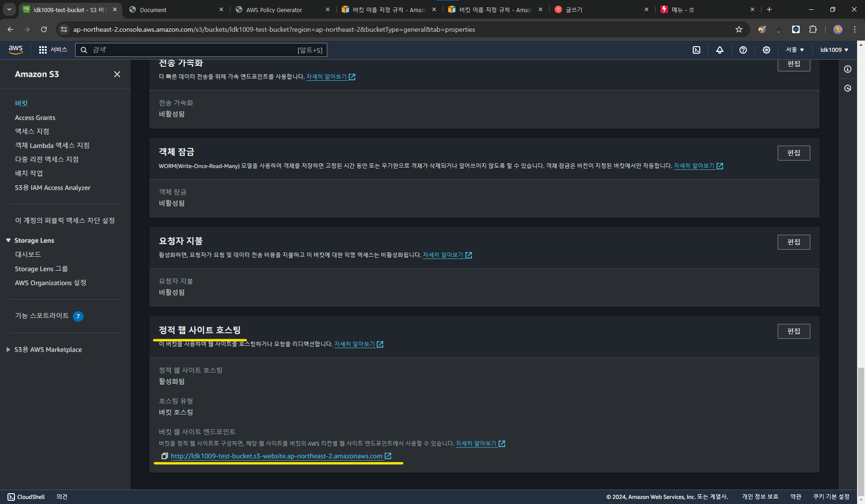Open console settings gear icon
Viewport: 865px width, 504px height.
pyautogui.click(x=767, y=50)
